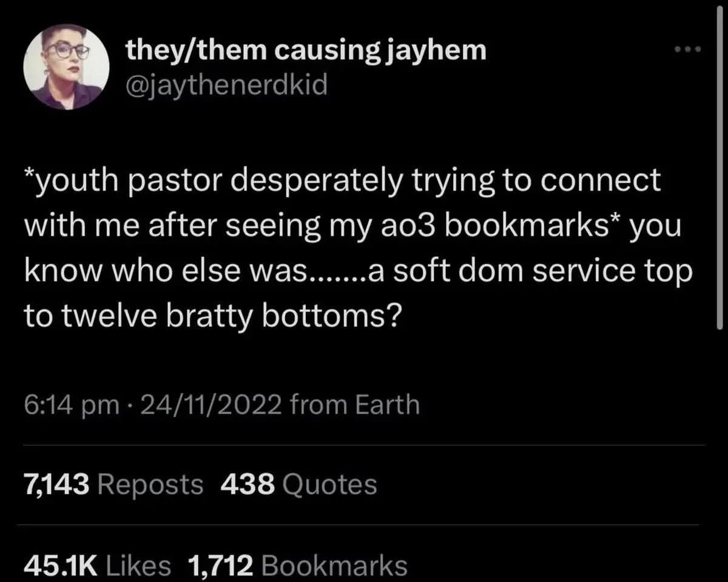728x582 pixels.
Task: View the 1,712 bookmark count number
Action: tap(220, 566)
